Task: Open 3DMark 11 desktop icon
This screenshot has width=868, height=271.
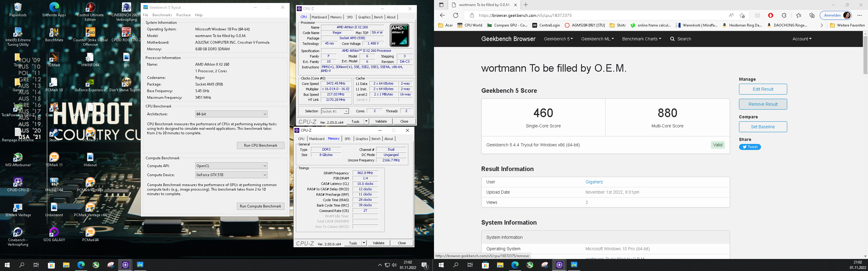Action: (54, 160)
